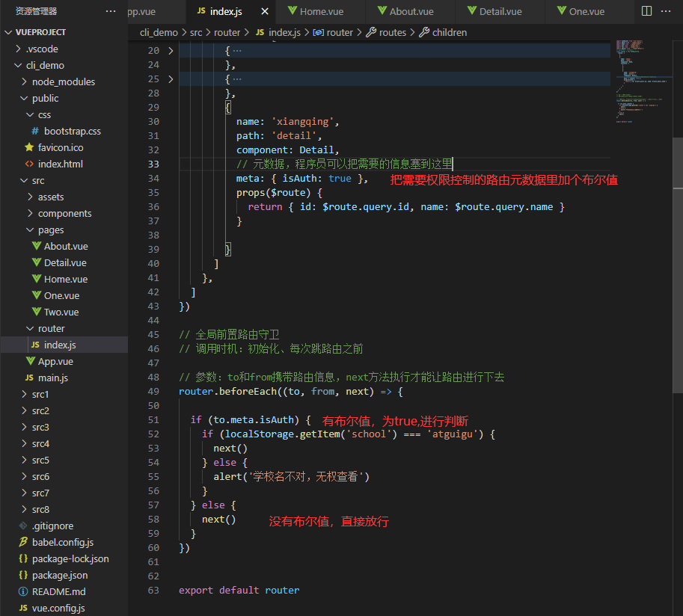Select the index.js editor tab
Image resolution: width=683 pixels, height=616 pixels.
226,12
